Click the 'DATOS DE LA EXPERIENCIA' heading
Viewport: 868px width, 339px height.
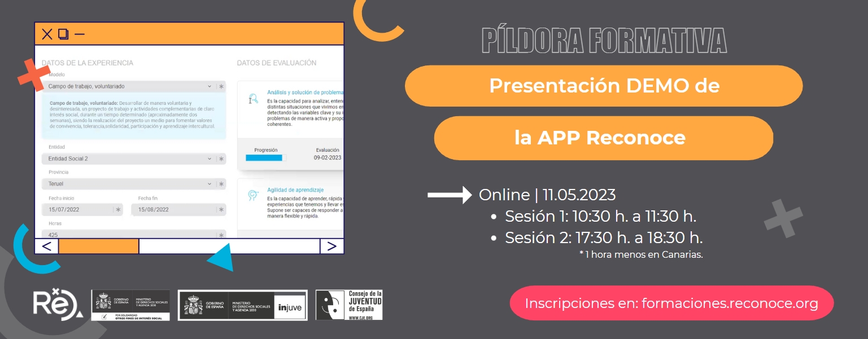[88, 63]
